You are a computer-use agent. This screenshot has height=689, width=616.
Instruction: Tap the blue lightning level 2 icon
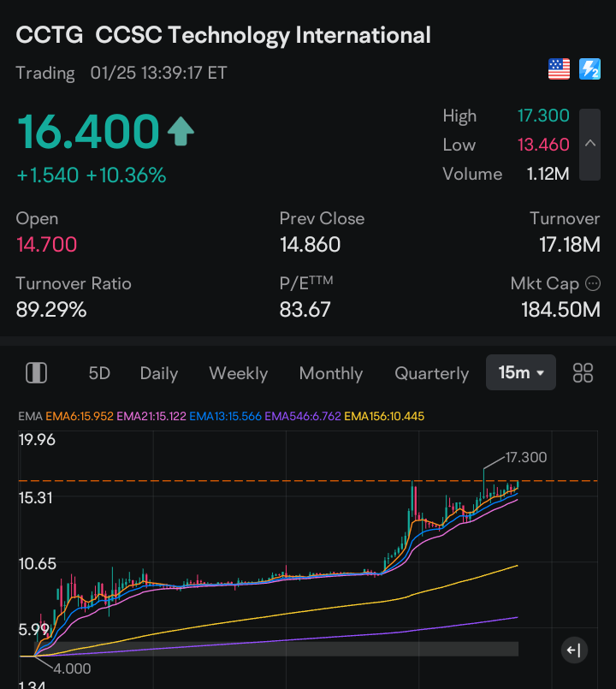click(x=589, y=69)
